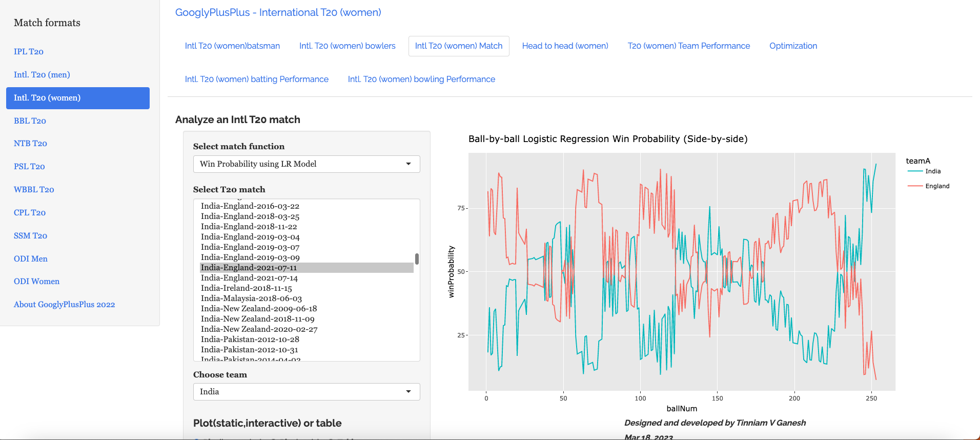Select match India-England-2021-07-14

click(x=249, y=278)
